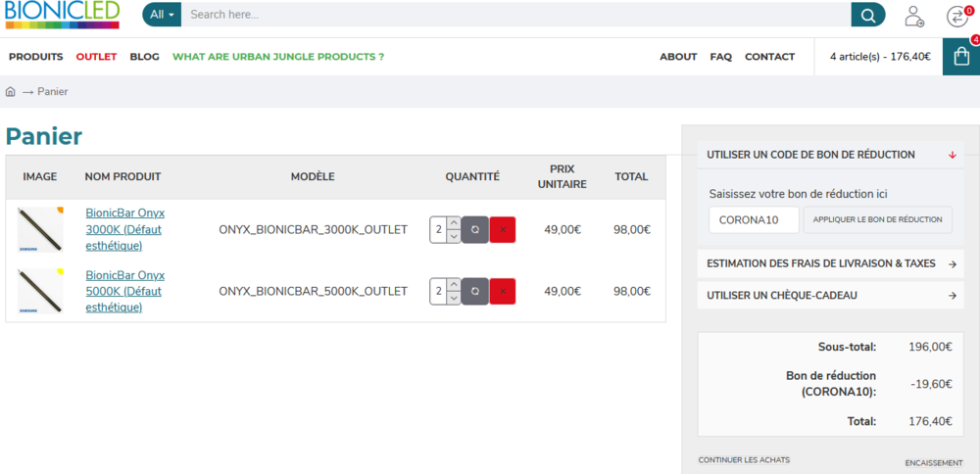Click the discount value -19,60€
Screen dimensions: 980x474
pyautogui.click(x=932, y=384)
